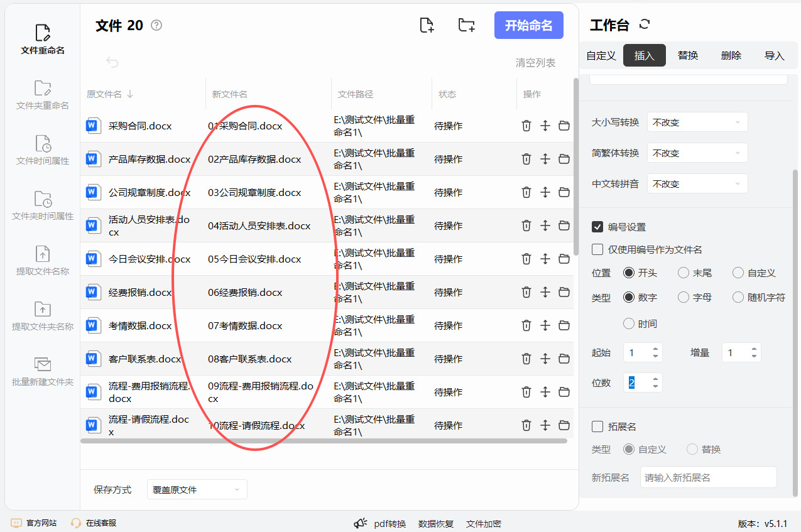Click move icon on 经费报销.docx row
The width and height of the screenshot is (801, 532).
[545, 292]
